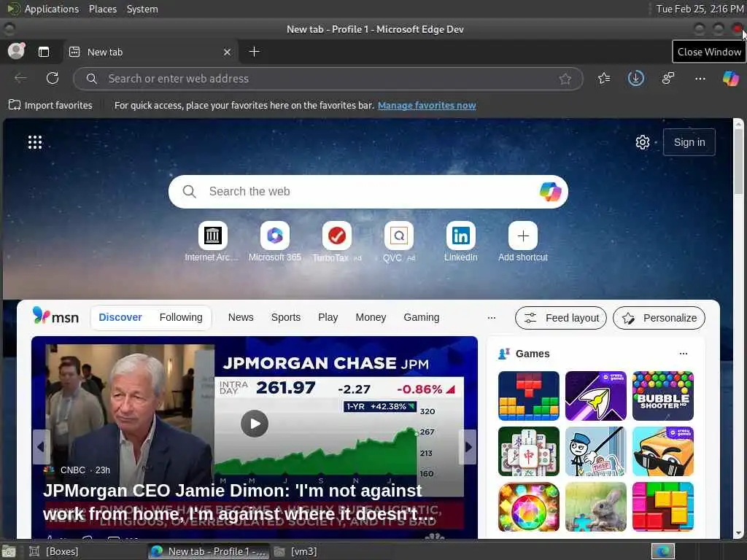
Task: Click Copilot icon in search box
Action: tap(550, 192)
